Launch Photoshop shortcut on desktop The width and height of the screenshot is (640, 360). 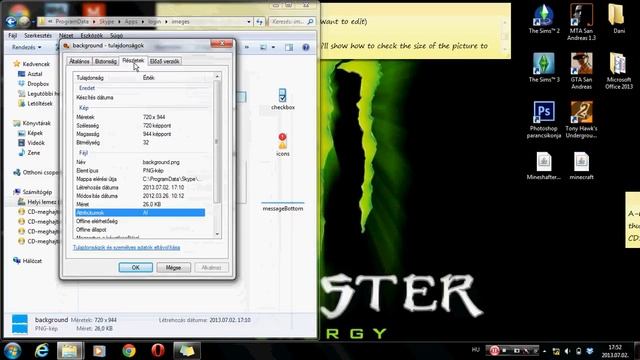(x=544, y=120)
